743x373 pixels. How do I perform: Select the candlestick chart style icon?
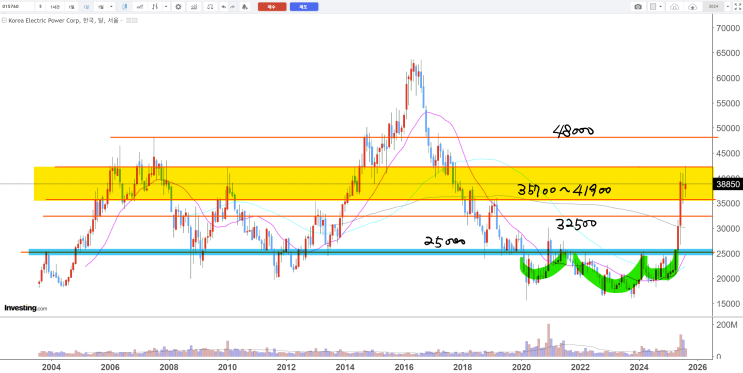(125, 7)
